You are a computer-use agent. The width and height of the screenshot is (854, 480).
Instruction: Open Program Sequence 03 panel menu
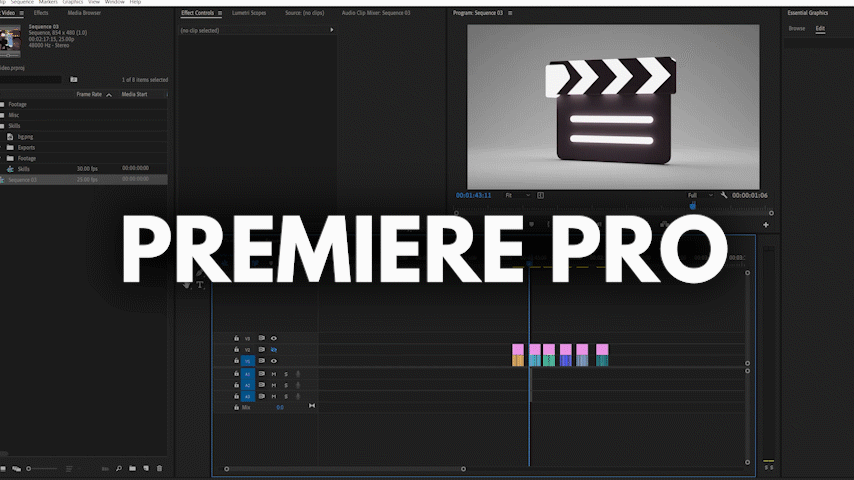point(510,13)
